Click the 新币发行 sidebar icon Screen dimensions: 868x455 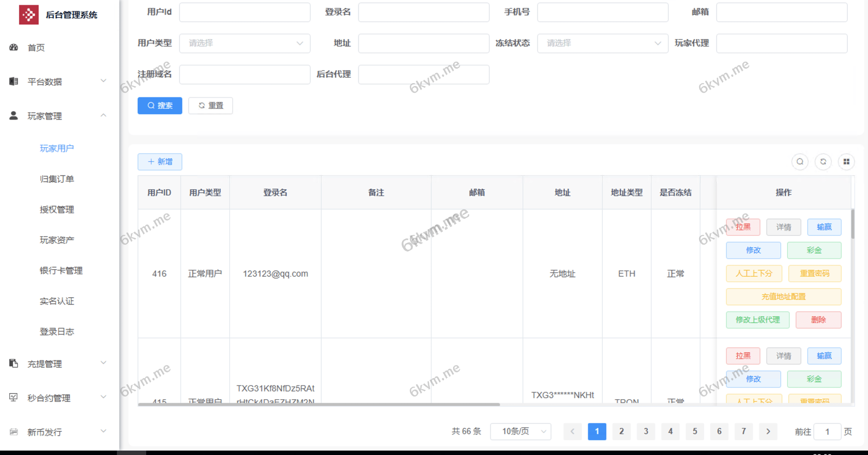[13, 431]
